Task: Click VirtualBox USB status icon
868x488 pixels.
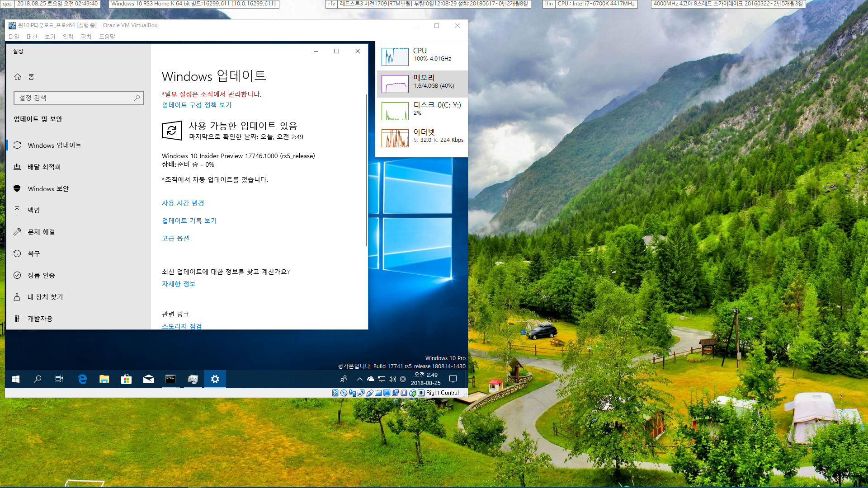Action: (370, 393)
